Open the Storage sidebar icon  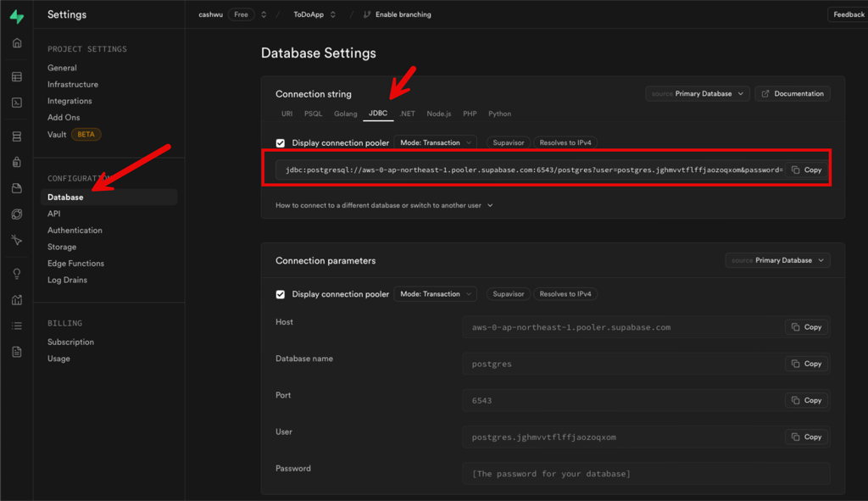(17, 188)
